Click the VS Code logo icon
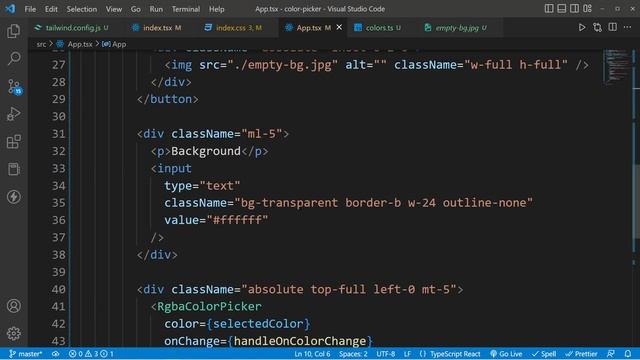 point(10,9)
